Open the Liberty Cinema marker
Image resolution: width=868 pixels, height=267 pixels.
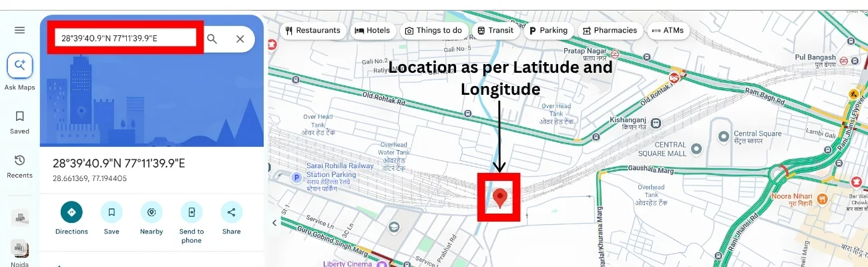coord(381,264)
